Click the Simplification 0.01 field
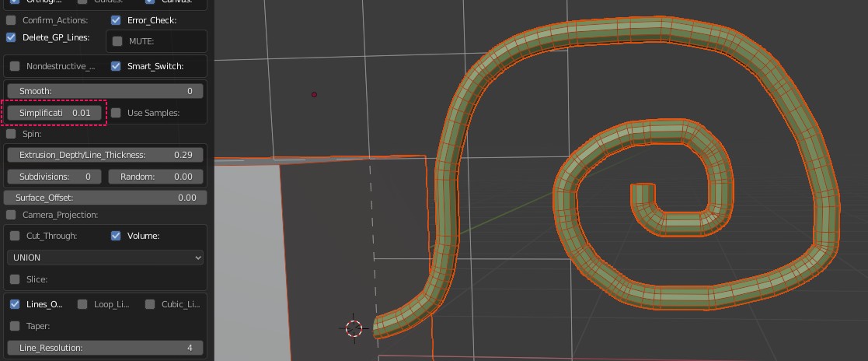 click(x=54, y=113)
